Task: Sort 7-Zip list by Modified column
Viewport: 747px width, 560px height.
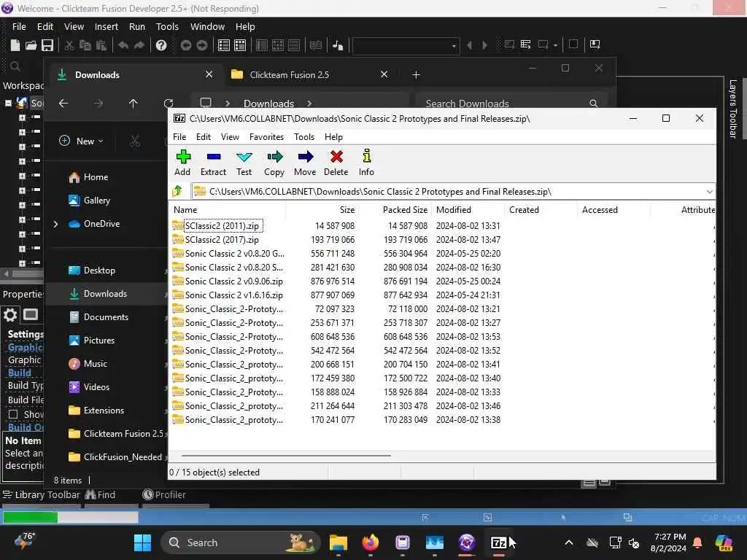Action: [x=468, y=210]
